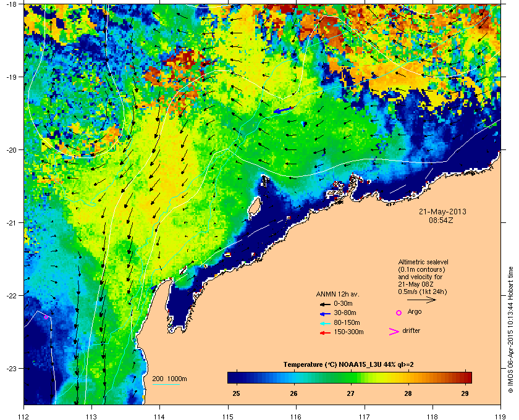Viewport: 519px width, 420px height.
Task: Click the 0.5m/s velocity scale arrow
Action: pos(421,300)
